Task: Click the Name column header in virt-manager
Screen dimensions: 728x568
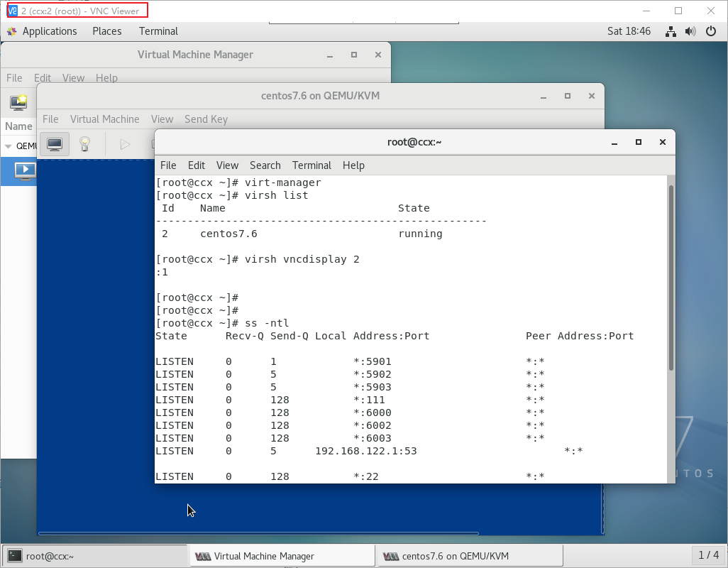Action: [18, 126]
